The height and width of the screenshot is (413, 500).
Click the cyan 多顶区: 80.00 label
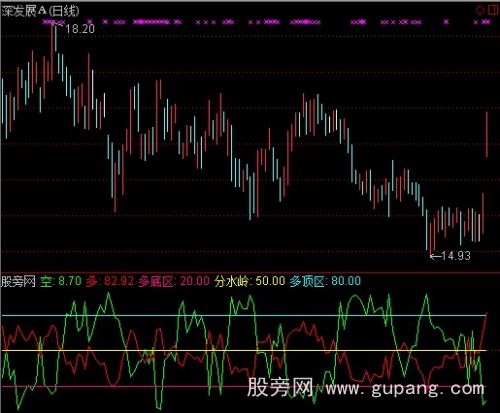coord(325,281)
